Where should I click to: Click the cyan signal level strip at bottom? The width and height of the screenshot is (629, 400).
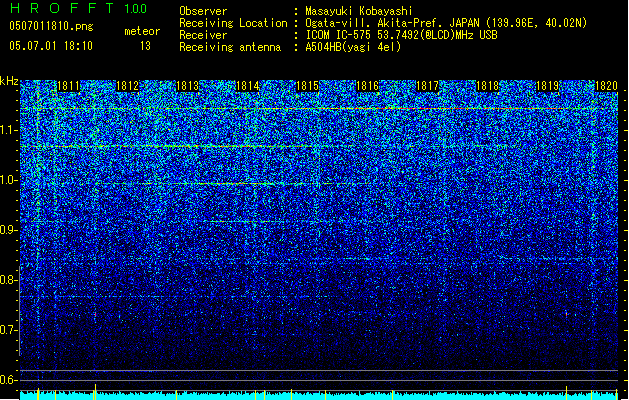coord(319,396)
